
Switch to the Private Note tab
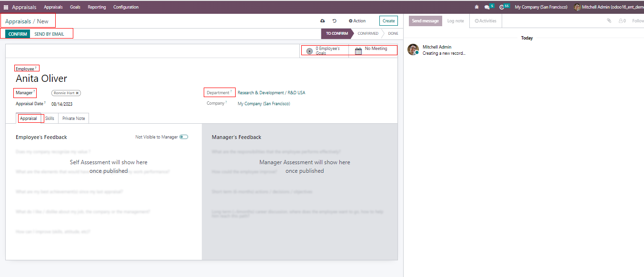pyautogui.click(x=73, y=119)
